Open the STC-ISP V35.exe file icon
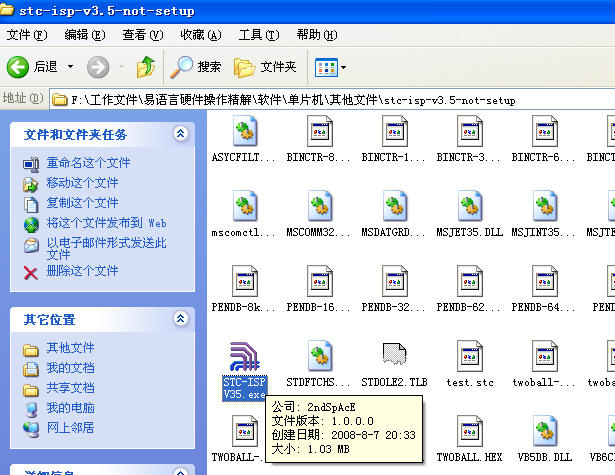This screenshot has height=475, width=615. pyautogui.click(x=245, y=358)
